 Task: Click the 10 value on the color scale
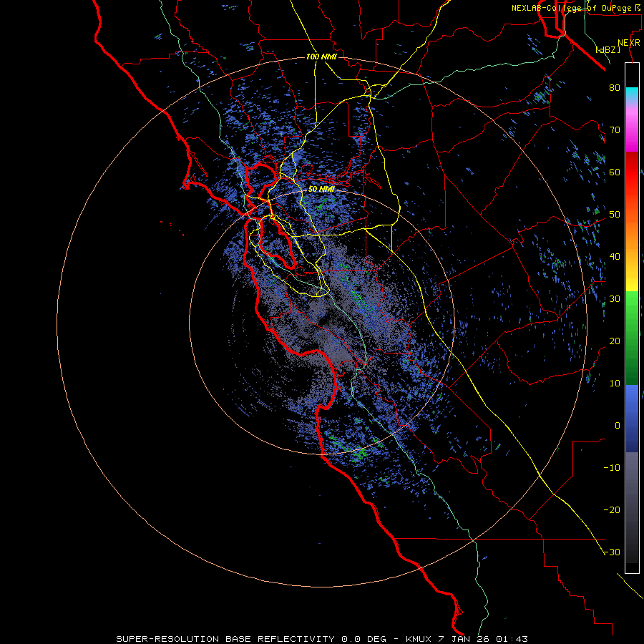pos(615,384)
